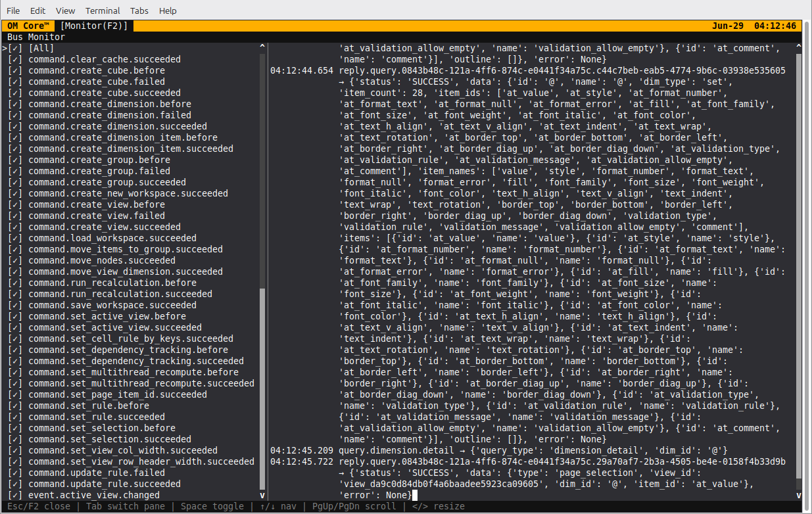Toggle checkbox for command.create_dimension.succeeded
This screenshot has width=812, height=514.
click(15, 126)
